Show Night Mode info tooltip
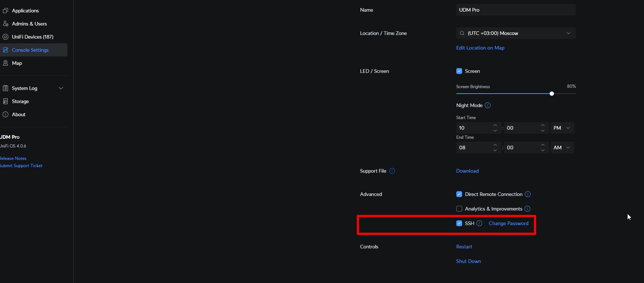 [488, 105]
